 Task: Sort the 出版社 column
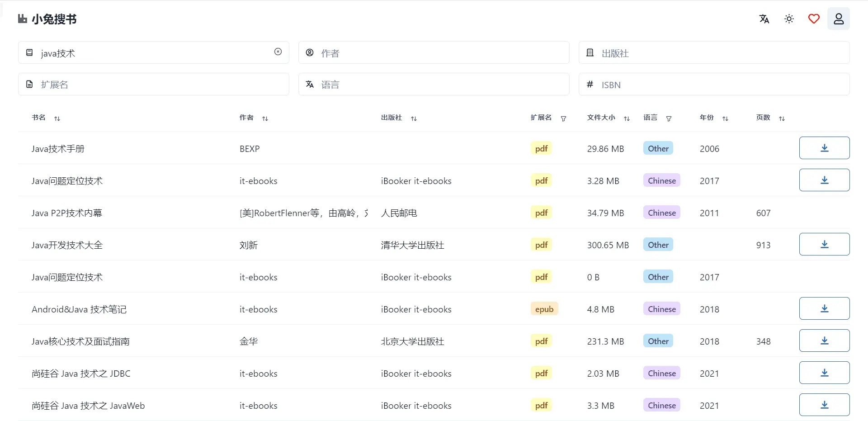pos(414,118)
